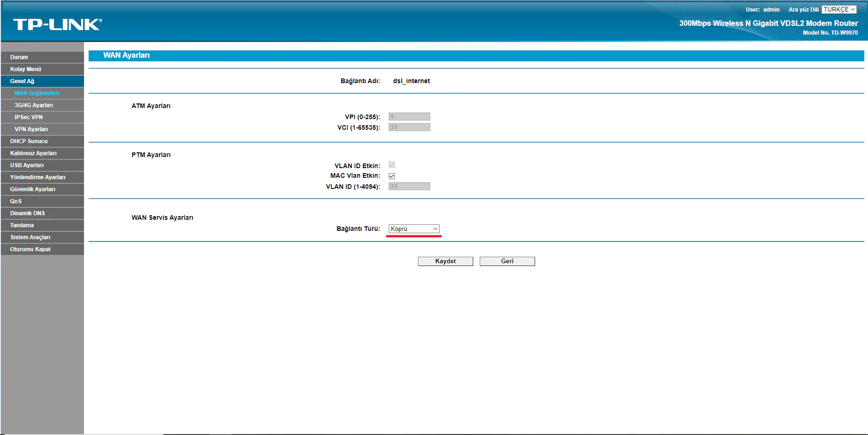Open Kablosuz Ayarları page
Viewport: 868px width, 435px height.
click(33, 153)
